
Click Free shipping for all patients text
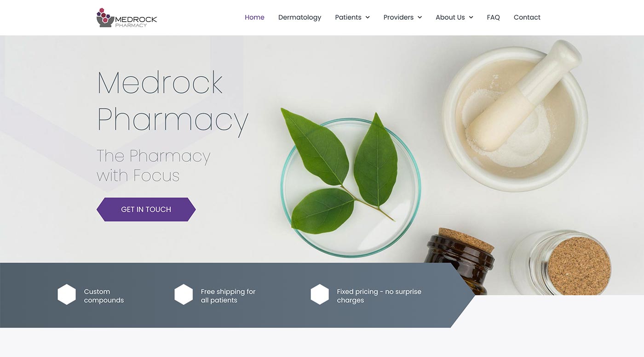click(x=228, y=296)
